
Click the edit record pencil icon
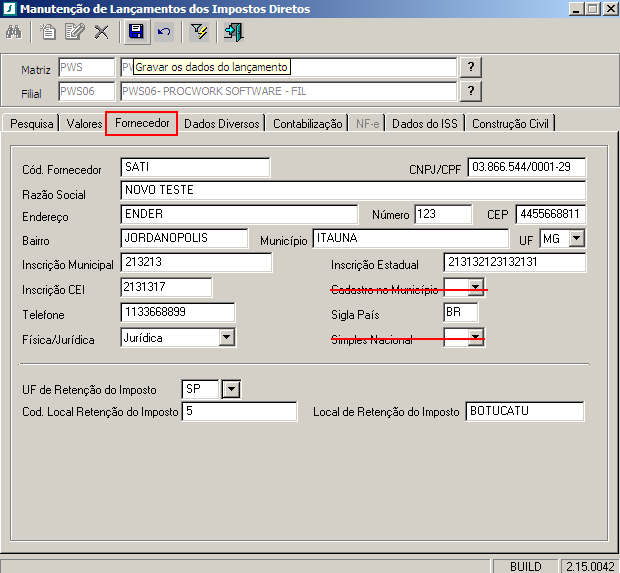pos(74,32)
